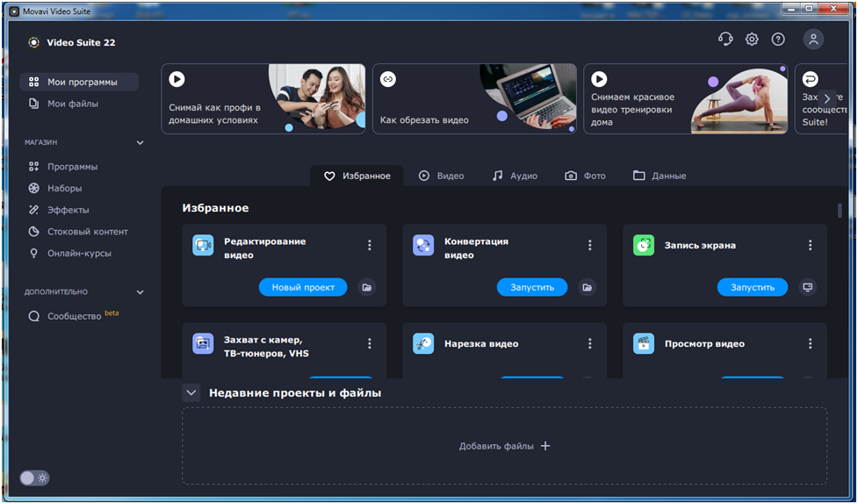Click Запустить in Конвертация видео card
The width and height of the screenshot is (858, 504).
(532, 287)
